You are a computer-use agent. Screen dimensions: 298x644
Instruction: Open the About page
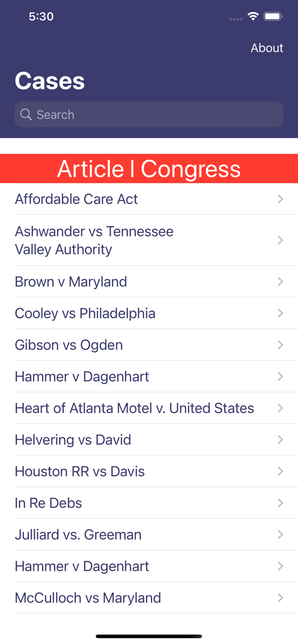pos(267,48)
